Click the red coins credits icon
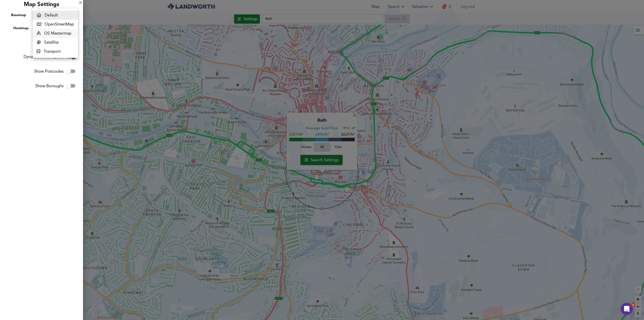Viewport: 644px width, 320px height. click(x=444, y=7)
